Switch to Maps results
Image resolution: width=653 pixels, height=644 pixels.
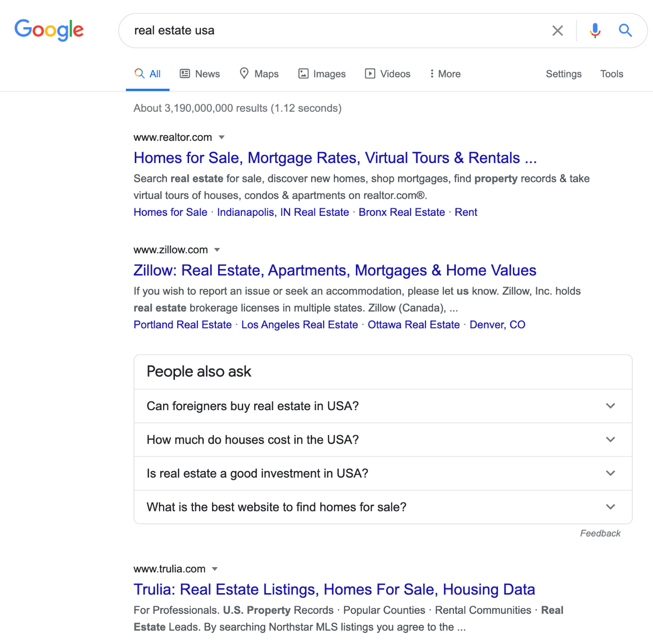click(x=259, y=74)
